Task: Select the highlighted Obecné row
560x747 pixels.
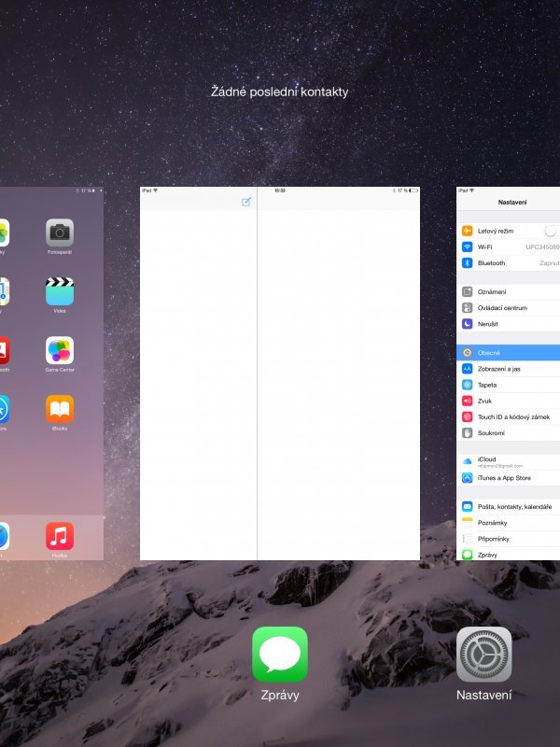Action: [508, 353]
